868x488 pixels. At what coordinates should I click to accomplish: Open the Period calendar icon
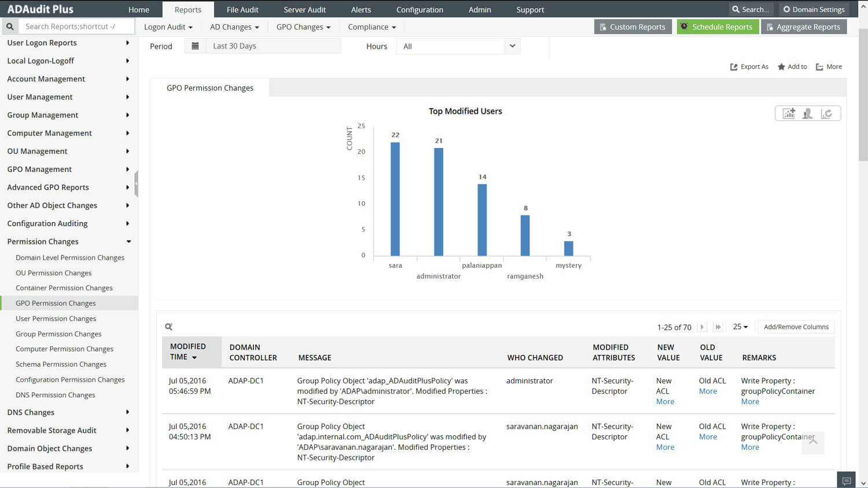coord(195,46)
